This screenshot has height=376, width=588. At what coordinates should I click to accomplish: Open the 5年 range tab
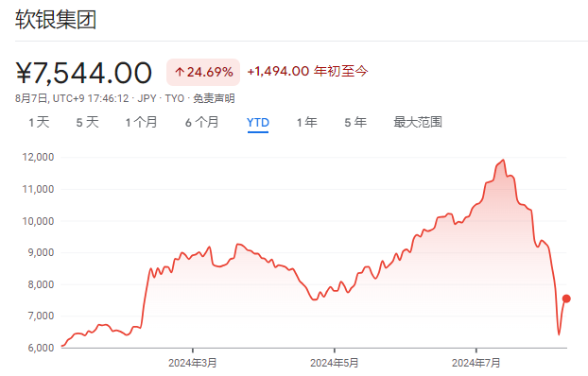click(355, 122)
